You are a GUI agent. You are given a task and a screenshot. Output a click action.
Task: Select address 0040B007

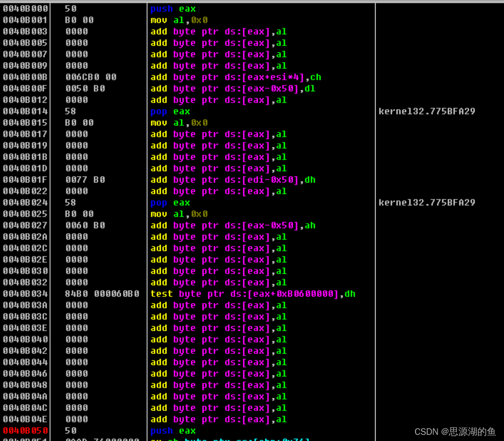pyautogui.click(x=25, y=54)
